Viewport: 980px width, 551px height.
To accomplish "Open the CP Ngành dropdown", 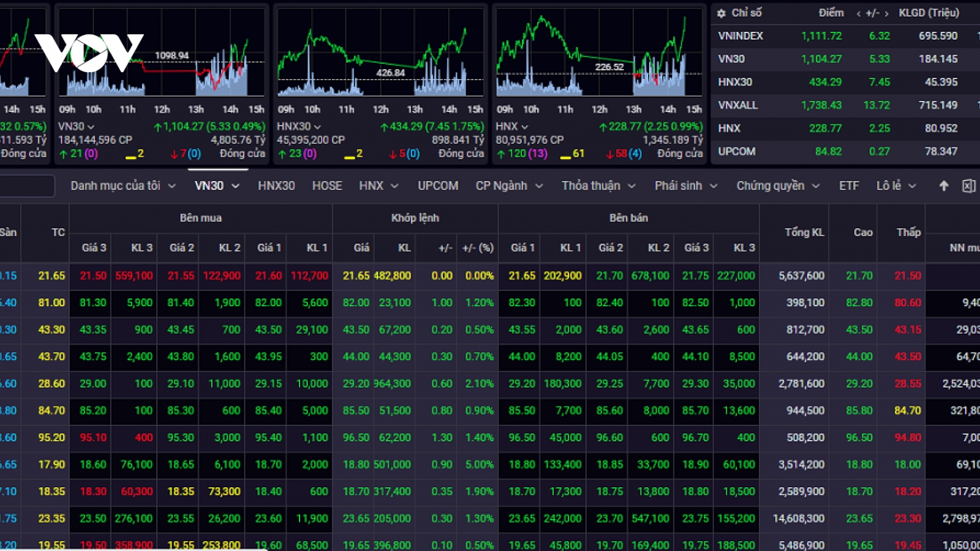I will pyautogui.click(x=509, y=186).
